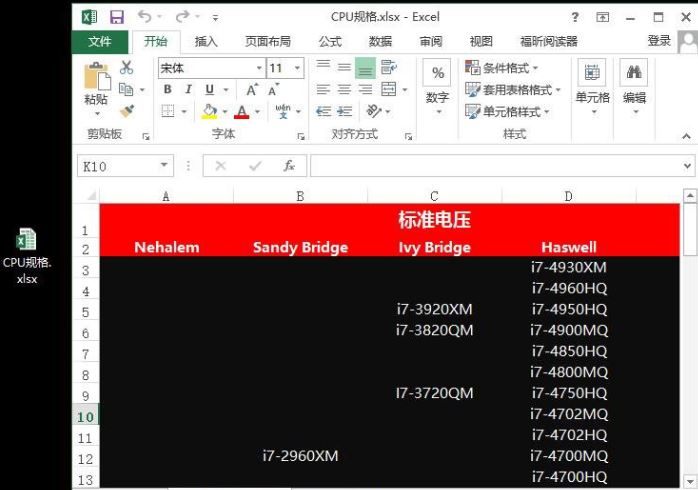
Task: Click the yellow fill color swatch button
Action: [x=209, y=111]
